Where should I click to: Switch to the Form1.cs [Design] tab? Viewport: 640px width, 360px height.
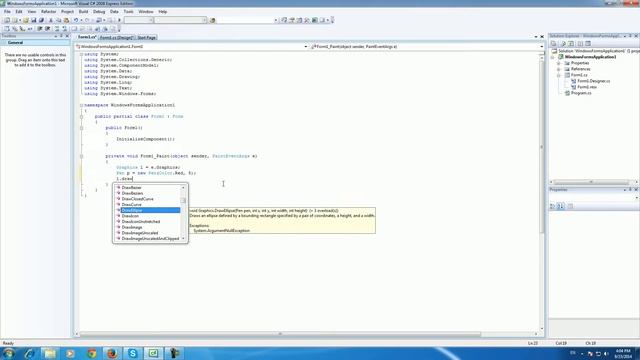[117, 38]
